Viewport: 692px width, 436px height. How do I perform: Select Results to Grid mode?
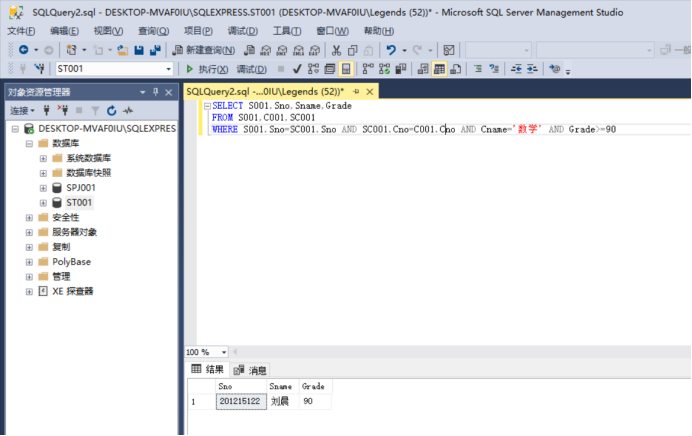tap(439, 69)
